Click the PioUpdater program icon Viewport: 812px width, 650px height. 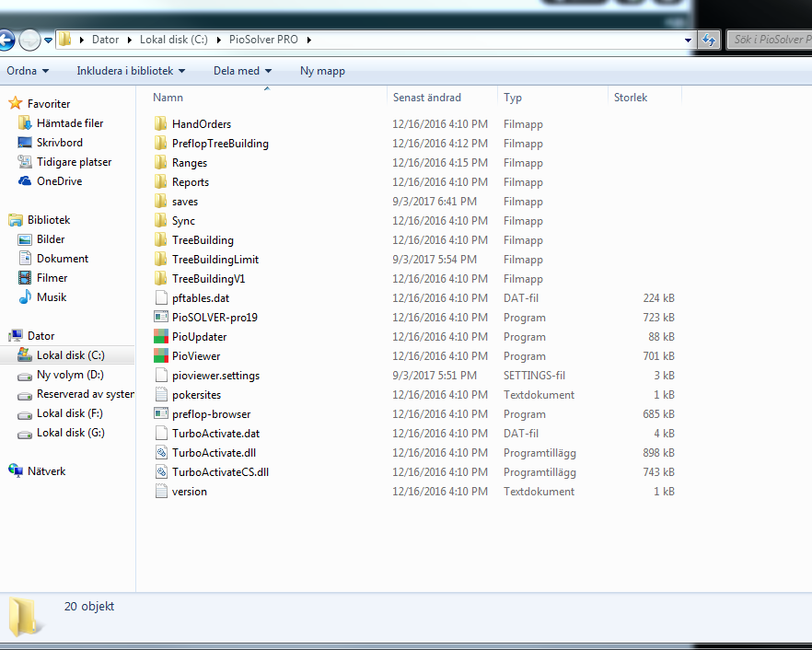pos(161,337)
